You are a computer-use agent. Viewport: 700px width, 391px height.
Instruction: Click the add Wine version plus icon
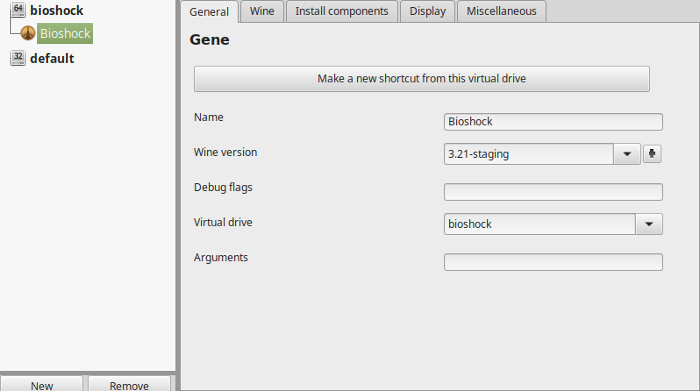[652, 154]
